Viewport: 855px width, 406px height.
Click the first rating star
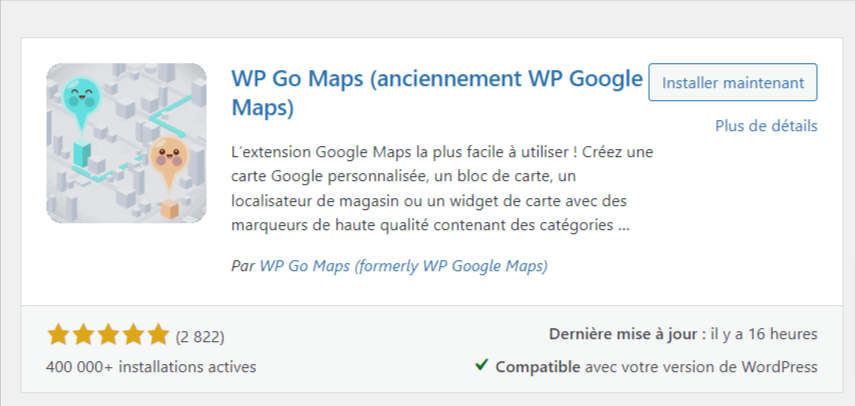[58, 335]
